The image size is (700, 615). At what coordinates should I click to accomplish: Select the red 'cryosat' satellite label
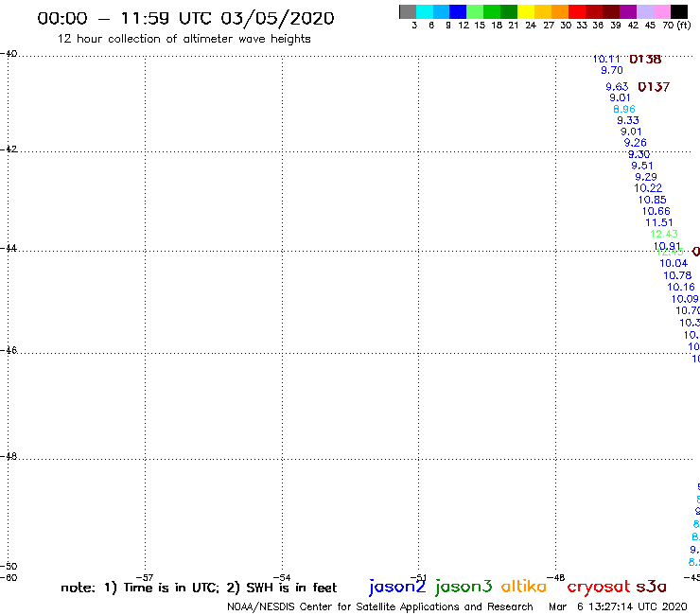click(599, 587)
